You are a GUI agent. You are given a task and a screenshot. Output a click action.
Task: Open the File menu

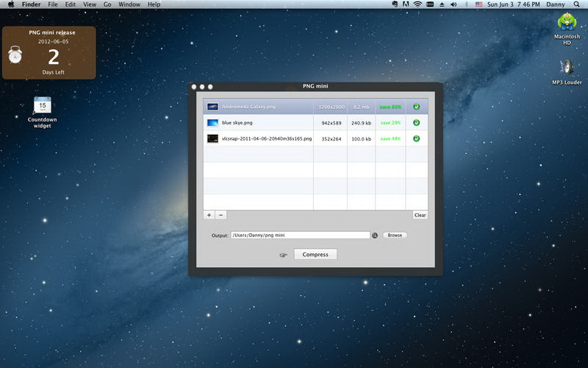53,4
